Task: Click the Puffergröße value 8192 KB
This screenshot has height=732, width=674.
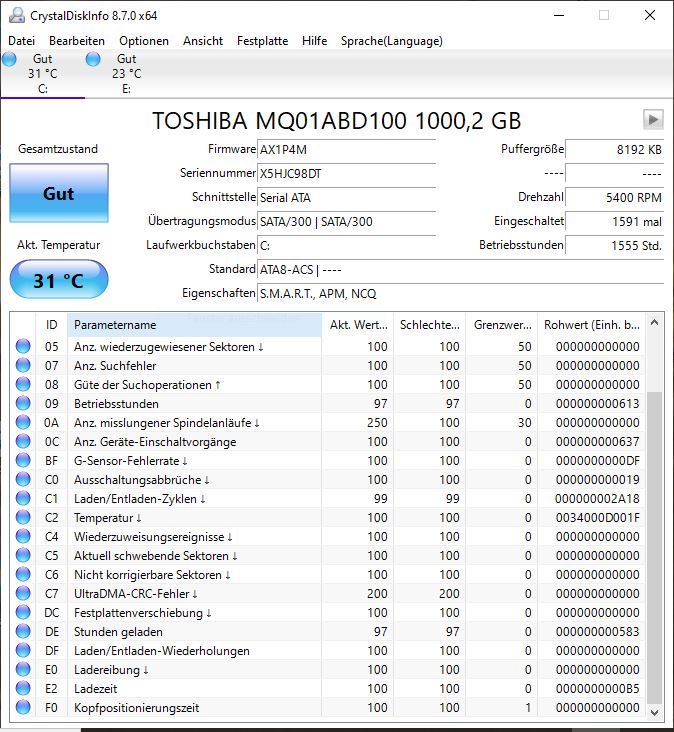Action: tap(615, 149)
